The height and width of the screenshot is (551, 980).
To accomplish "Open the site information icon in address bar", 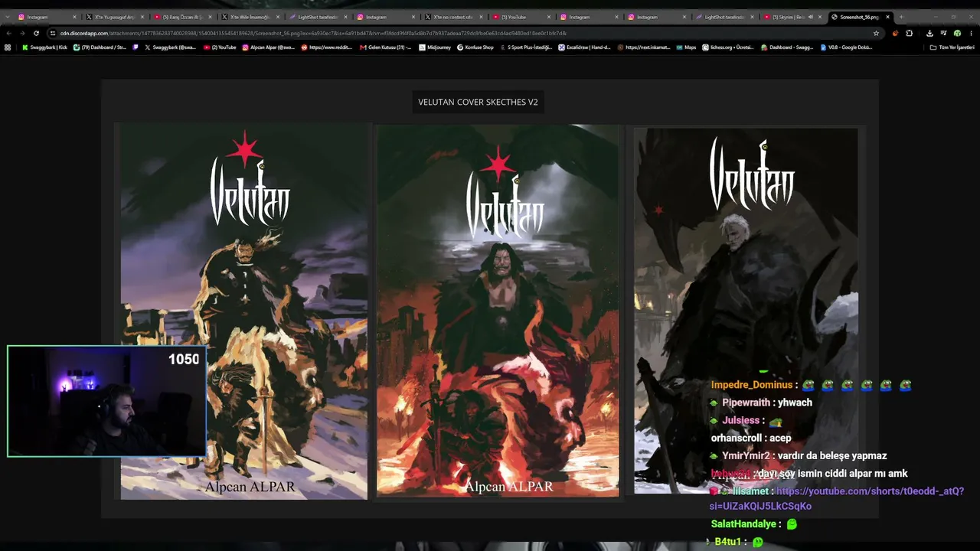I will [x=53, y=33].
